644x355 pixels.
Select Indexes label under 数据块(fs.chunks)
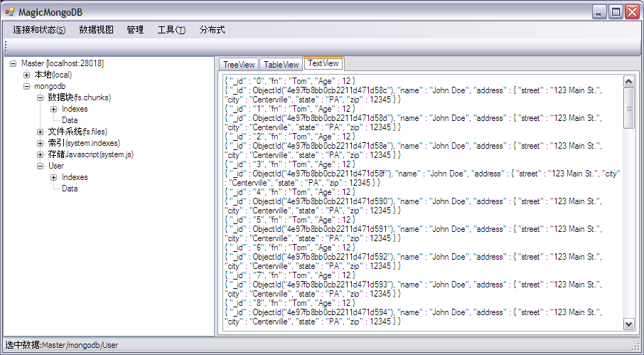tap(75, 109)
